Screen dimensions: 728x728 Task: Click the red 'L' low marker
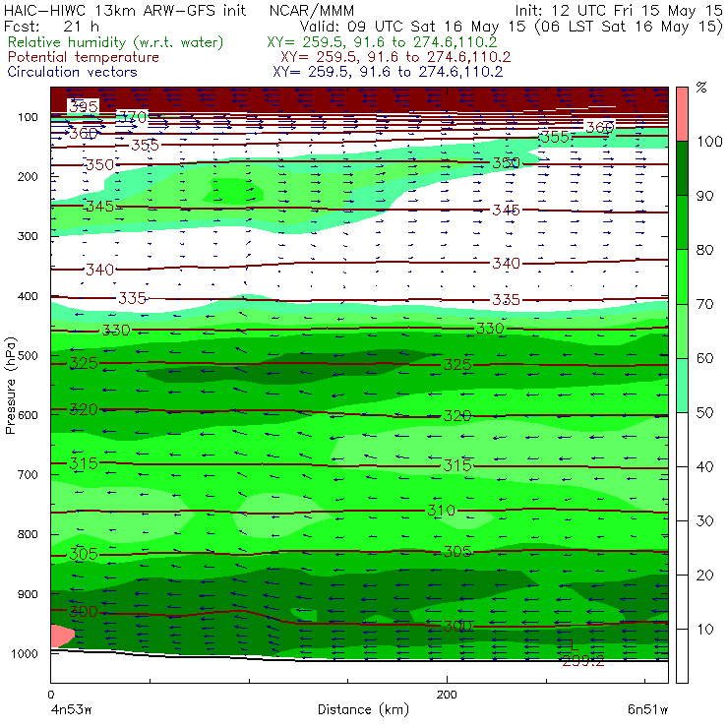point(574,645)
